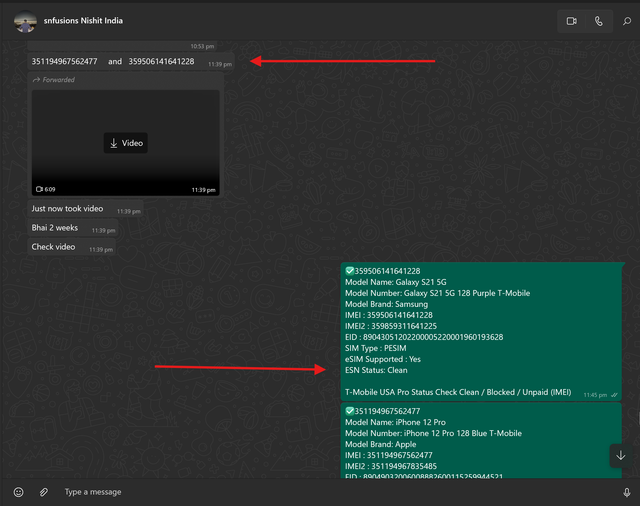Open contact profile picture
This screenshot has height=506, width=640.
tap(25, 21)
